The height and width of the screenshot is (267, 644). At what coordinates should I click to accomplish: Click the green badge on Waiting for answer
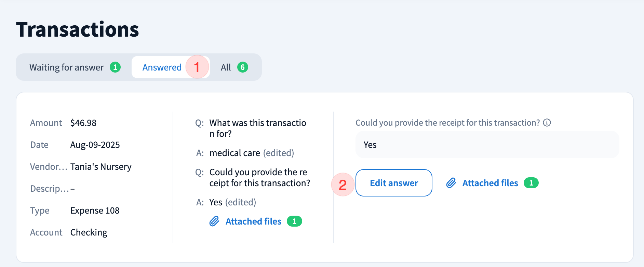pyautogui.click(x=115, y=67)
